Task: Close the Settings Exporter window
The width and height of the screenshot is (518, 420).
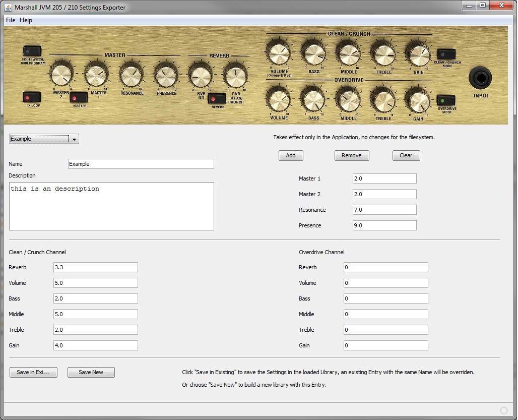Action: (x=501, y=5)
